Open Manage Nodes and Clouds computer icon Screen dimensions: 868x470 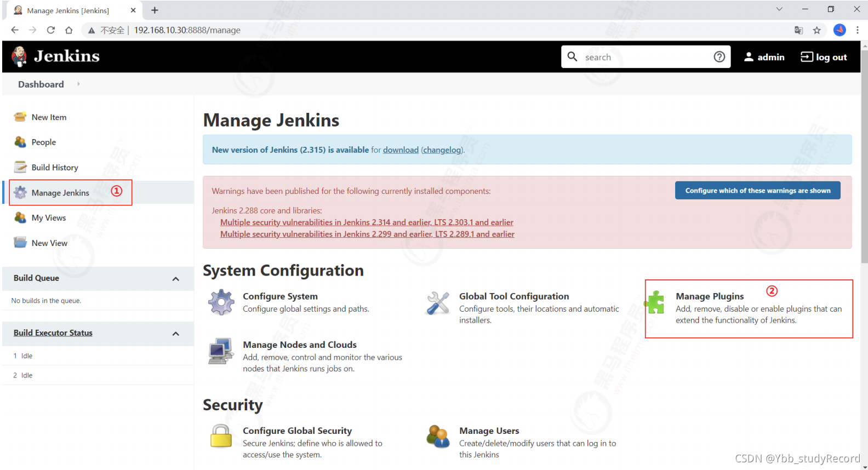coord(221,351)
